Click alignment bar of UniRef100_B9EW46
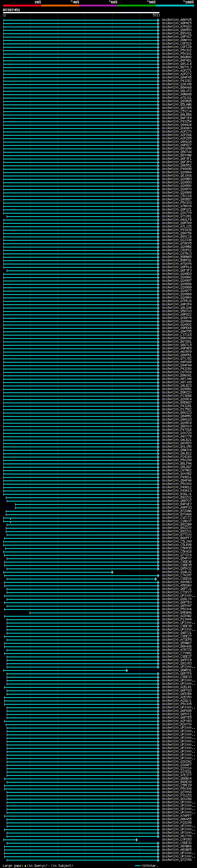This screenshot has width=197, height=868. point(94,612)
